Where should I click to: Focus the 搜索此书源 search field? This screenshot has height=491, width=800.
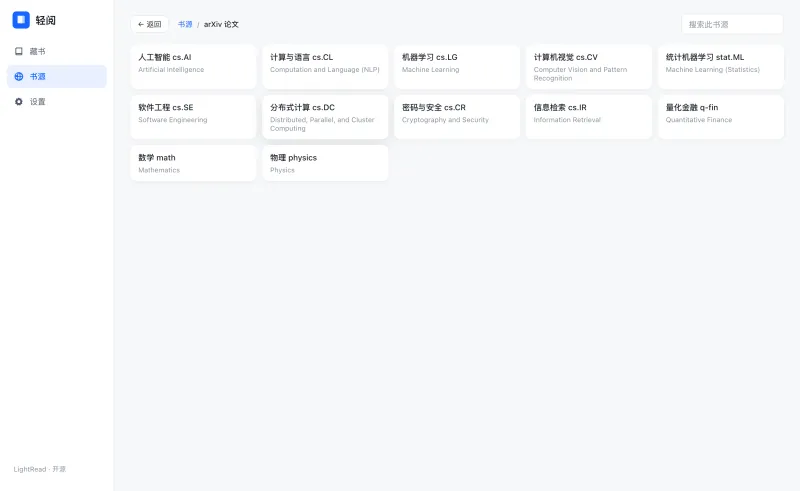tap(732, 24)
